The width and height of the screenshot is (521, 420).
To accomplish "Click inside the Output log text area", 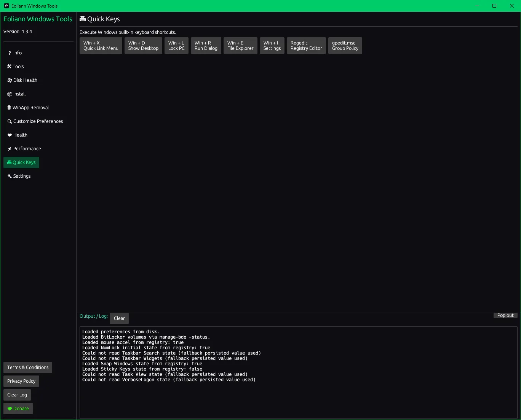I will [298, 396].
